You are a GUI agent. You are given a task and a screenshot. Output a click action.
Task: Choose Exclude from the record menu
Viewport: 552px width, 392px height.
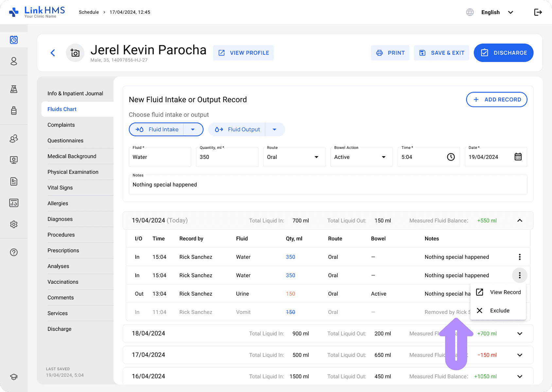point(499,311)
